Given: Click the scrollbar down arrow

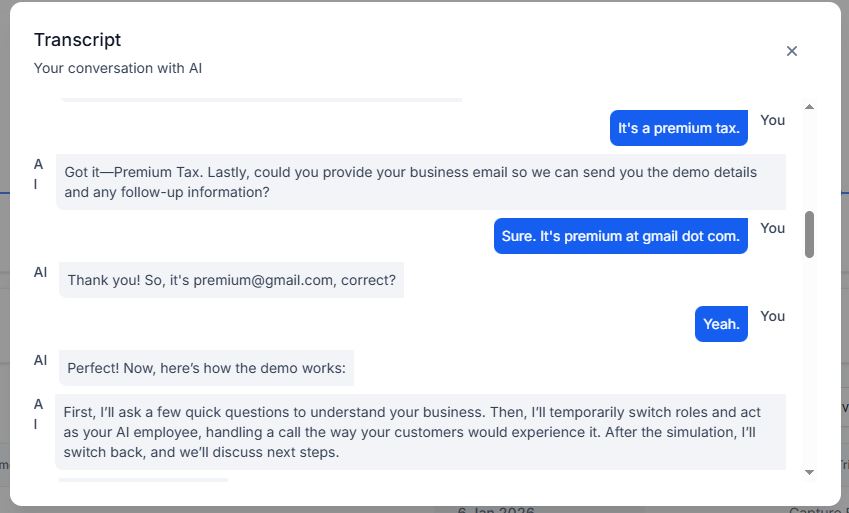Looking at the screenshot, I should tap(809, 472).
